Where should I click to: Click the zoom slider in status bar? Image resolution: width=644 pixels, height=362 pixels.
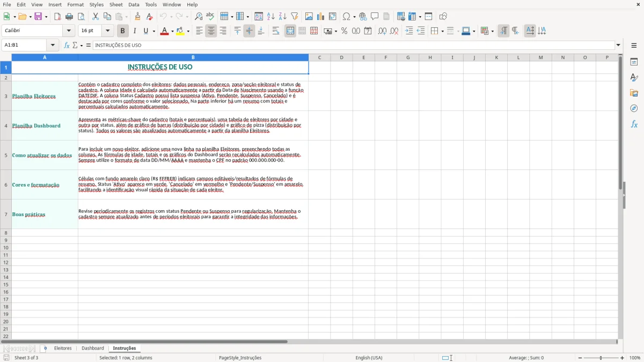[x=601, y=358]
